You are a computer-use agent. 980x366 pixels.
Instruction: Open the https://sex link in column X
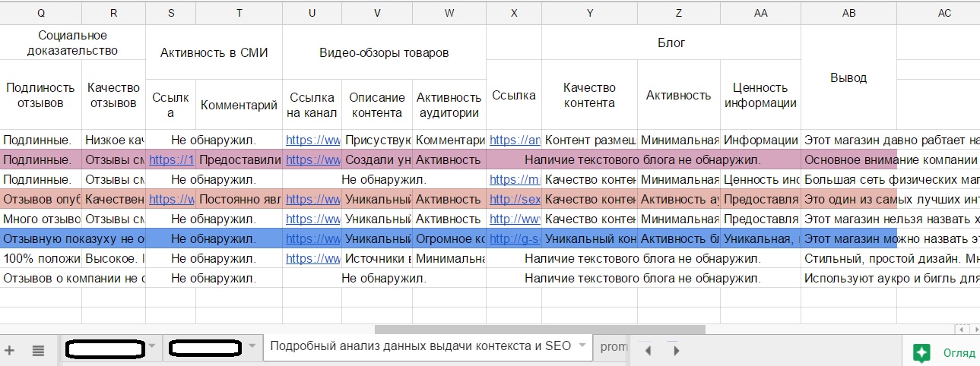tap(514, 200)
